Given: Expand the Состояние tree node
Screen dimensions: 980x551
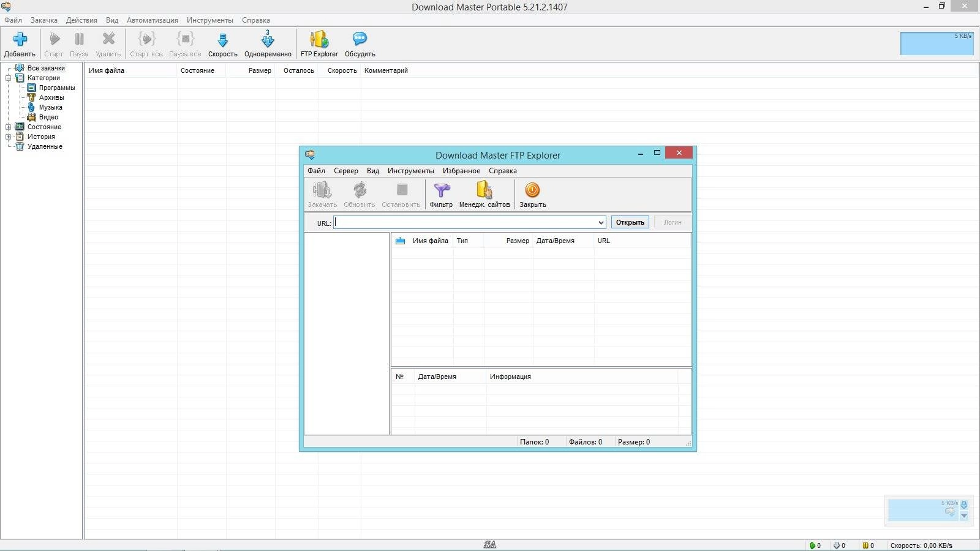Looking at the screenshot, I should click(9, 127).
